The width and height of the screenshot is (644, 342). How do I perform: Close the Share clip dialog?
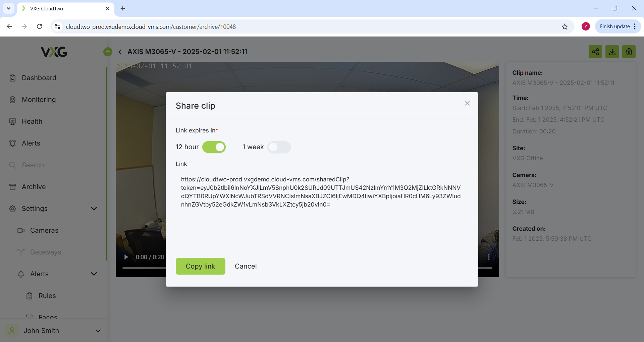467,103
